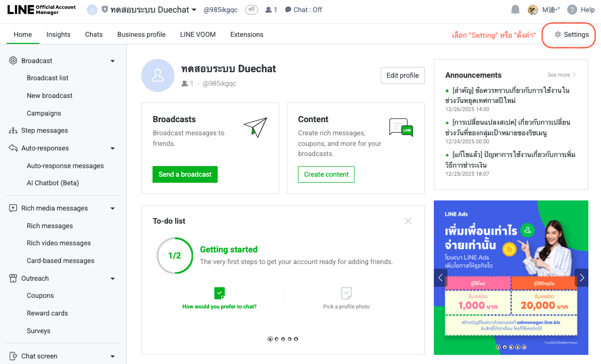
Task: Close the To-do list panel
Action: point(408,221)
